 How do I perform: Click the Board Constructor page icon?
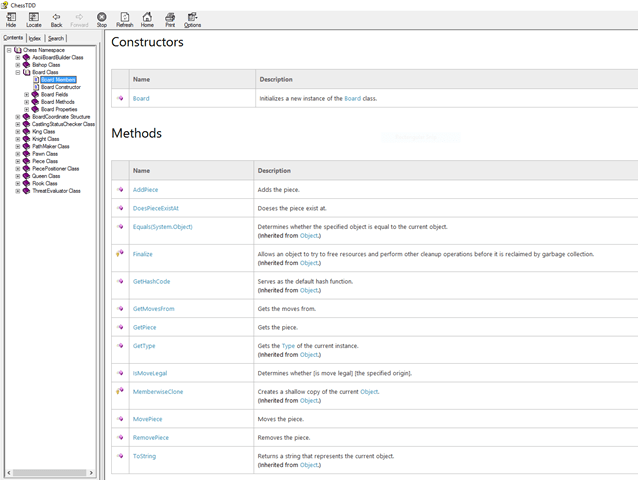36,87
